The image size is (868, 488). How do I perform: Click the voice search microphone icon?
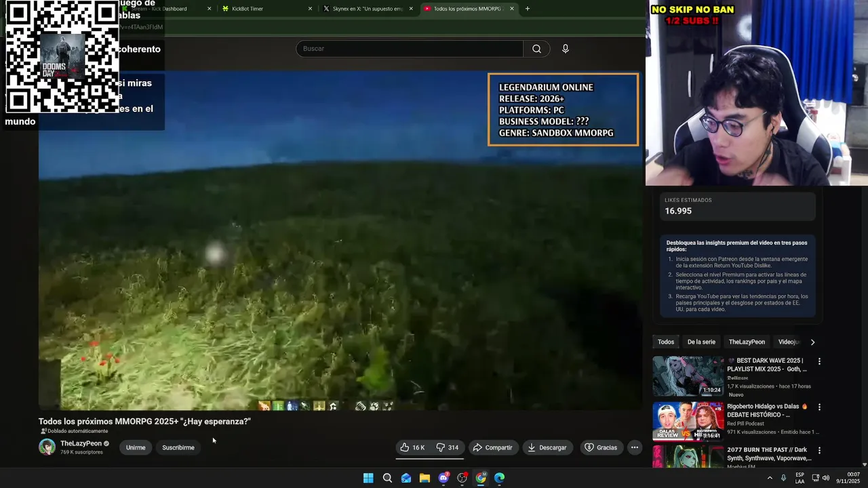pos(565,49)
